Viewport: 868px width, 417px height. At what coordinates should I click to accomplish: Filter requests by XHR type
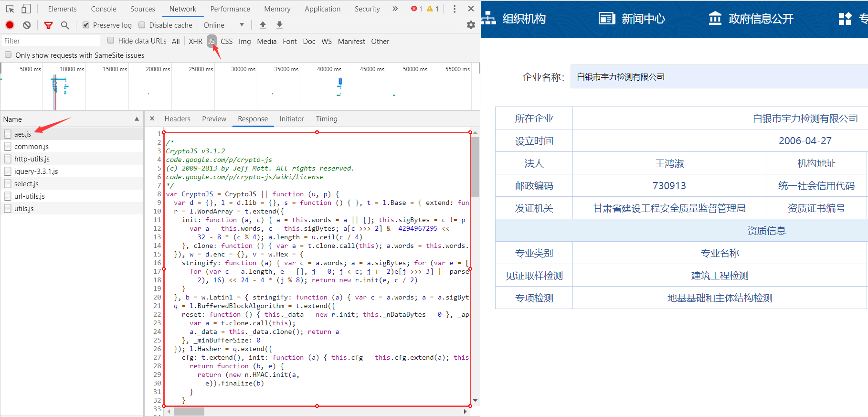point(195,41)
